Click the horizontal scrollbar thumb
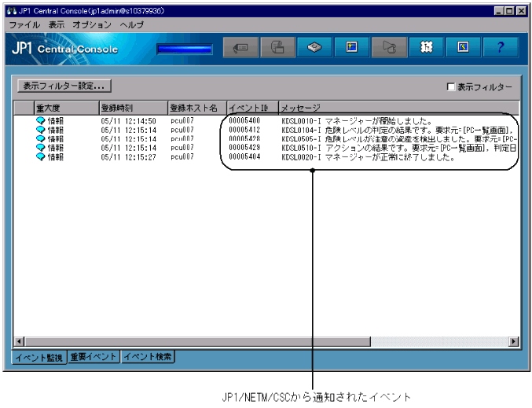The image size is (532, 408). [197, 341]
